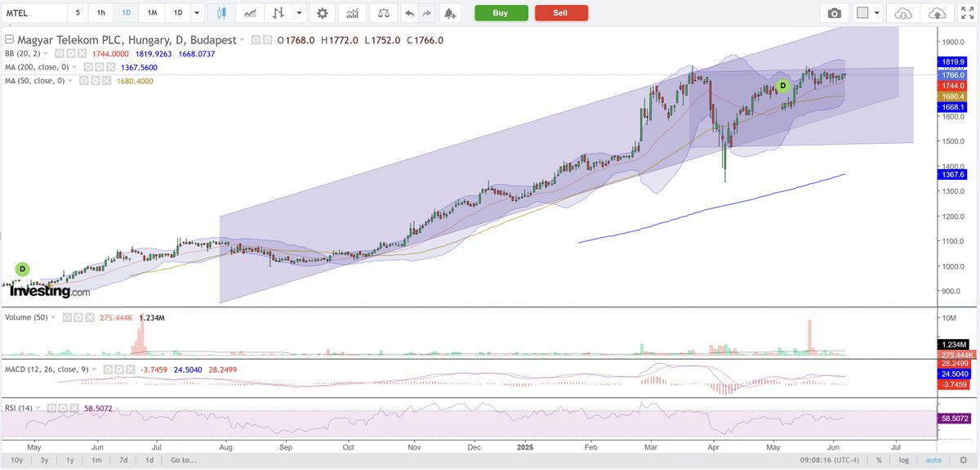Open MACD indicator settings gear
This screenshot has width=980, height=470.
click(x=119, y=369)
